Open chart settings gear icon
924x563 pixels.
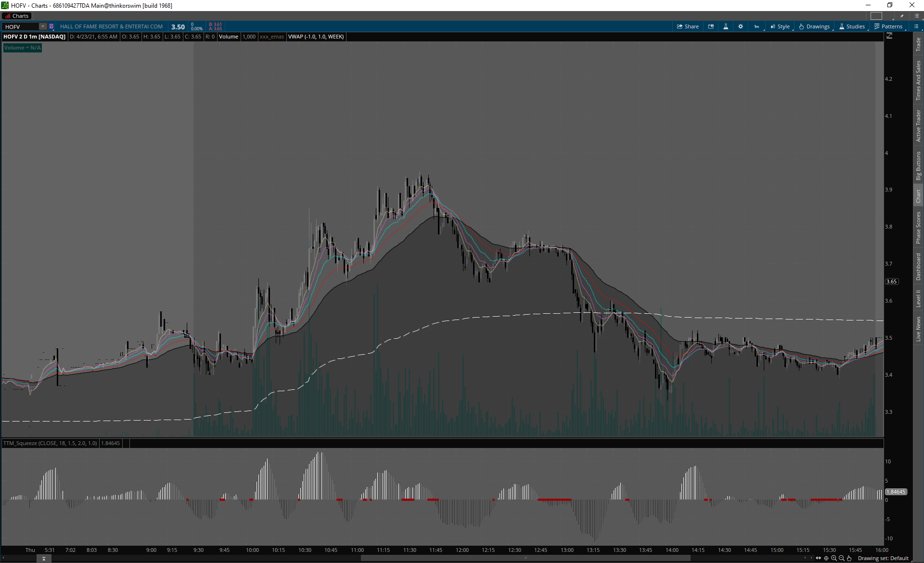[x=741, y=26]
